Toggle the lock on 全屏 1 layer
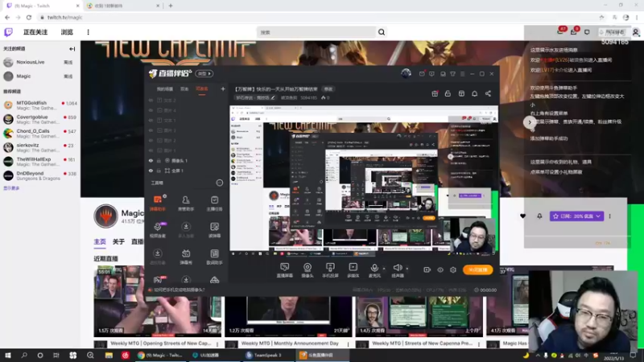Screen dimensions: 644x362 (x=159, y=171)
